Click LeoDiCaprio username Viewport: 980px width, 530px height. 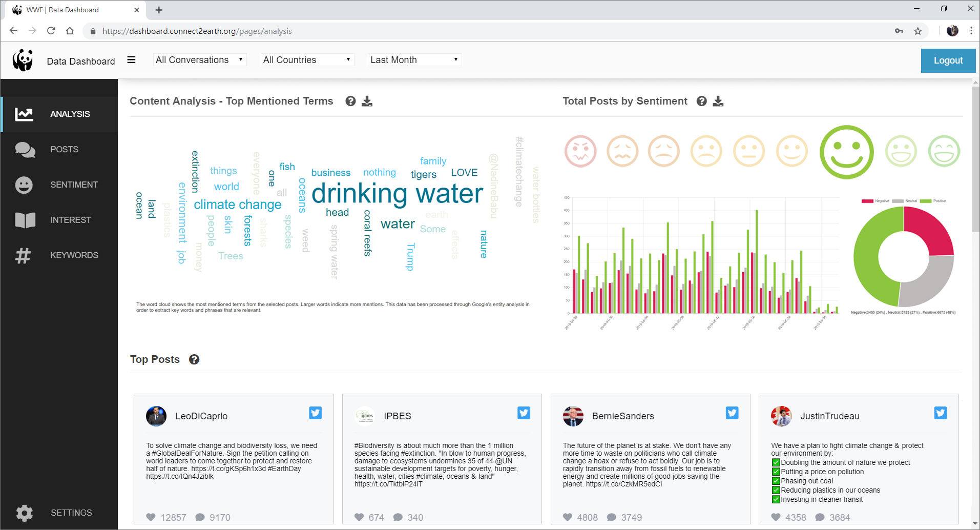tap(201, 416)
